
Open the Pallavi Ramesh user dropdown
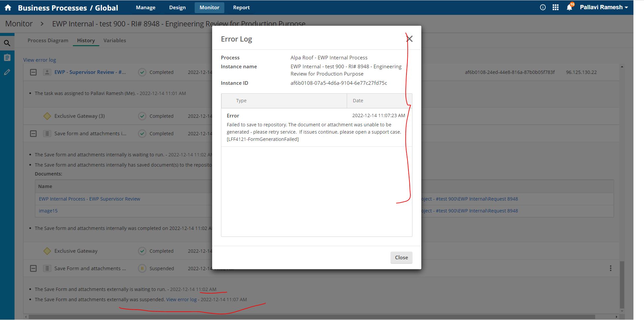(x=603, y=7)
